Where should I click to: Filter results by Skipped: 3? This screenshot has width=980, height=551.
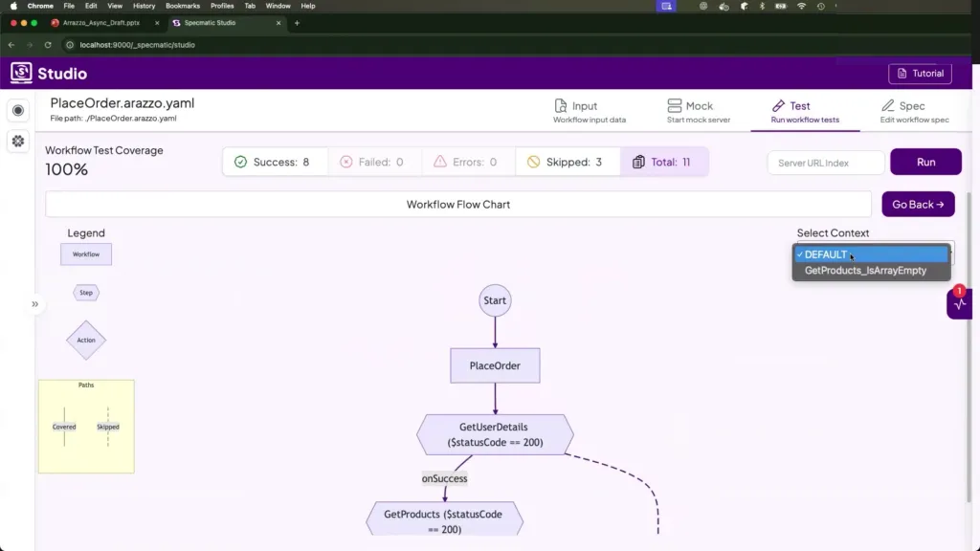click(x=567, y=163)
